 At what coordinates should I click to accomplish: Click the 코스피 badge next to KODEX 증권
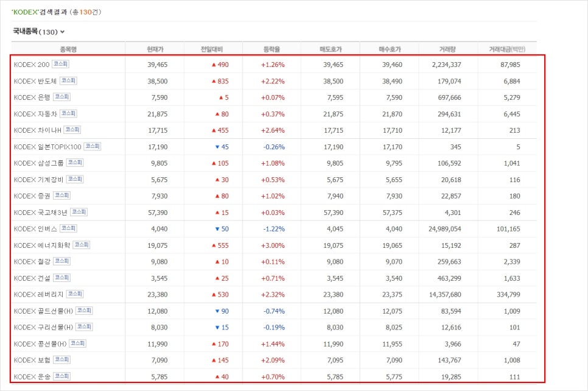(62, 195)
